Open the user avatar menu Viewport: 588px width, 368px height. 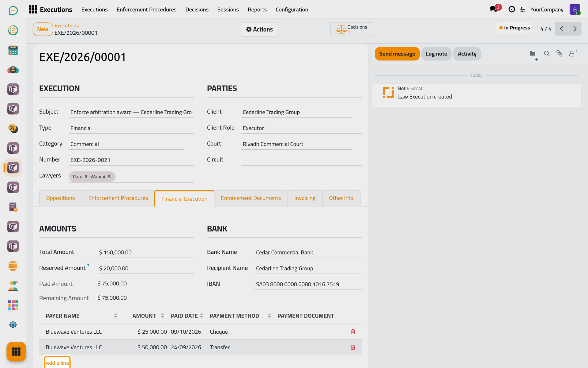pyautogui.click(x=575, y=10)
